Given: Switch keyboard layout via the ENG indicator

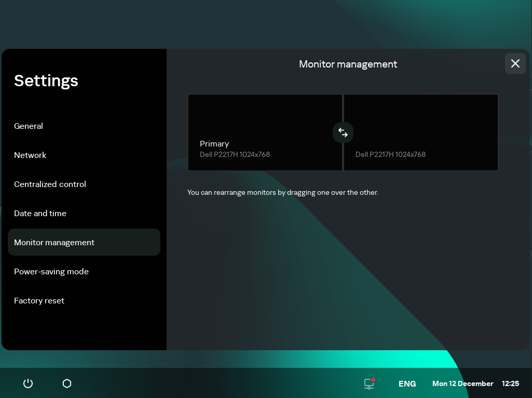Looking at the screenshot, I should [x=407, y=383].
